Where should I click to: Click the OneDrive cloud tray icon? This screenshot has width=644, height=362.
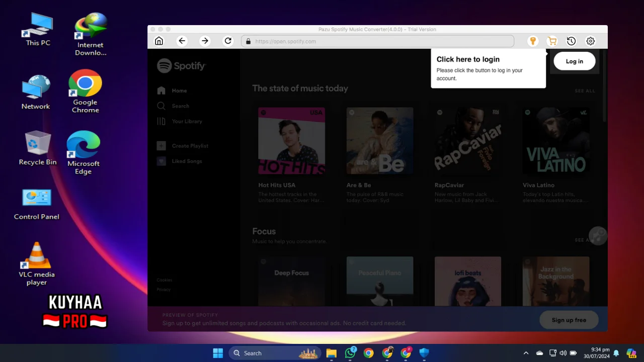click(x=540, y=353)
